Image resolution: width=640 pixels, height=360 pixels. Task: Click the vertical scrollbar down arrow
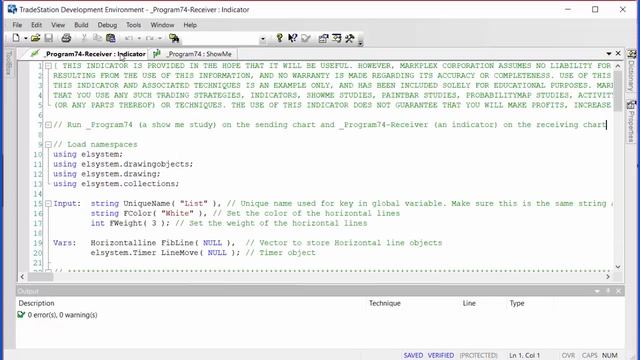[618, 267]
